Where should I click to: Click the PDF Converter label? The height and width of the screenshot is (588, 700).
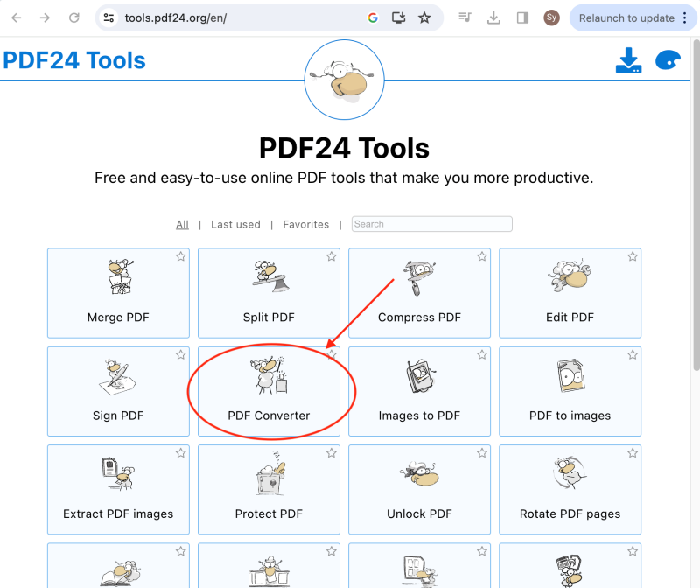(x=269, y=416)
